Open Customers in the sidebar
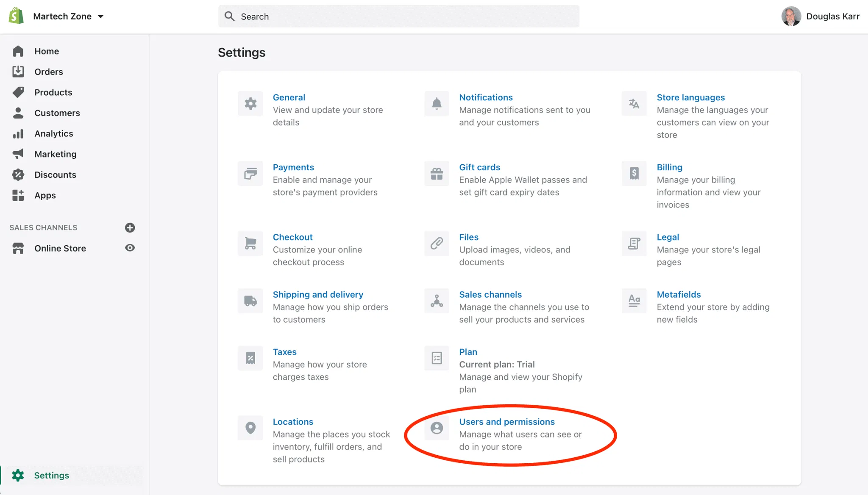The height and width of the screenshot is (495, 868). (57, 113)
